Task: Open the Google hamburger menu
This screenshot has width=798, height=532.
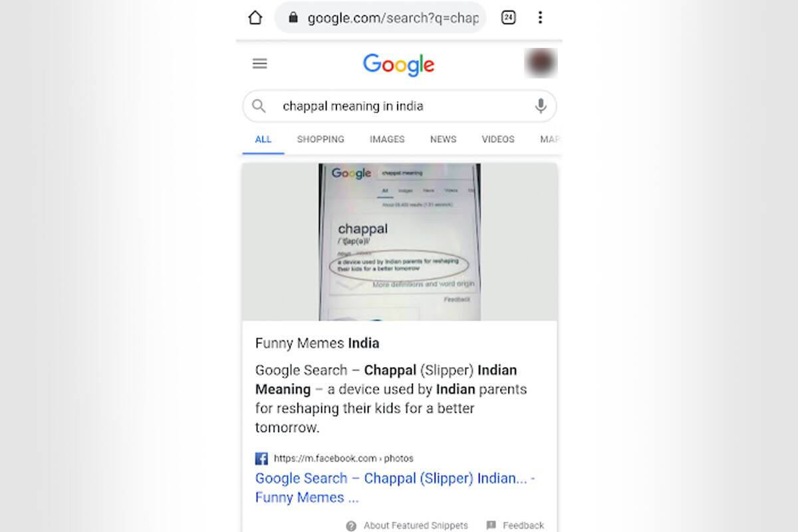Action: (x=260, y=64)
